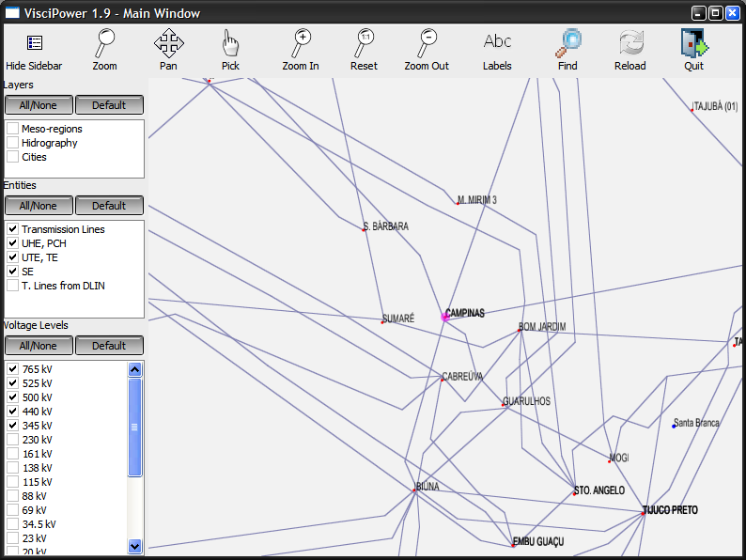Click Default under Entities
The height and width of the screenshot is (560, 746).
pyautogui.click(x=109, y=206)
